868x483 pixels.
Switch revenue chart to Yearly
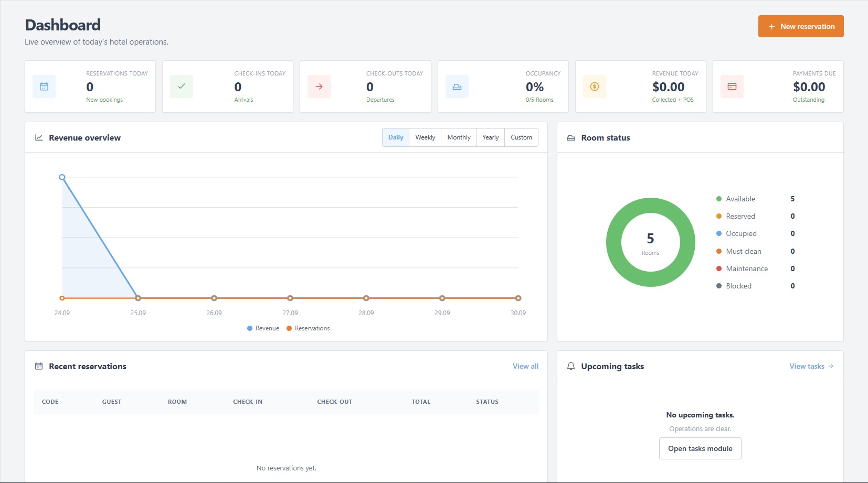click(491, 137)
